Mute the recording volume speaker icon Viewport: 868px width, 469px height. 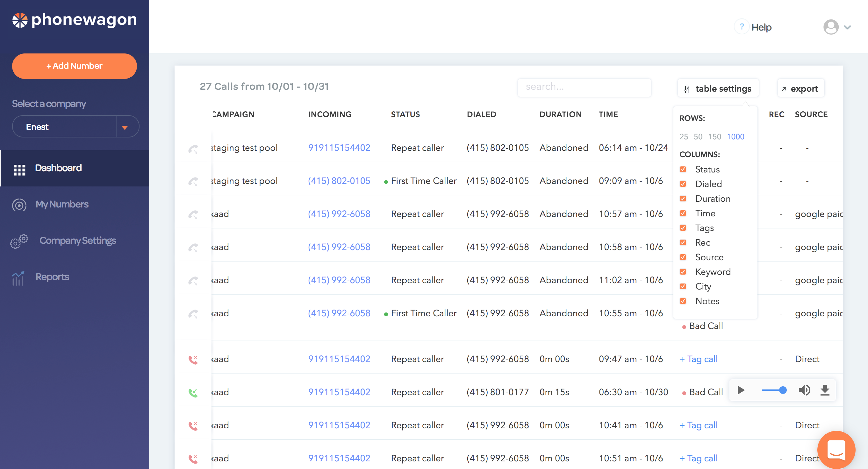pyautogui.click(x=804, y=390)
